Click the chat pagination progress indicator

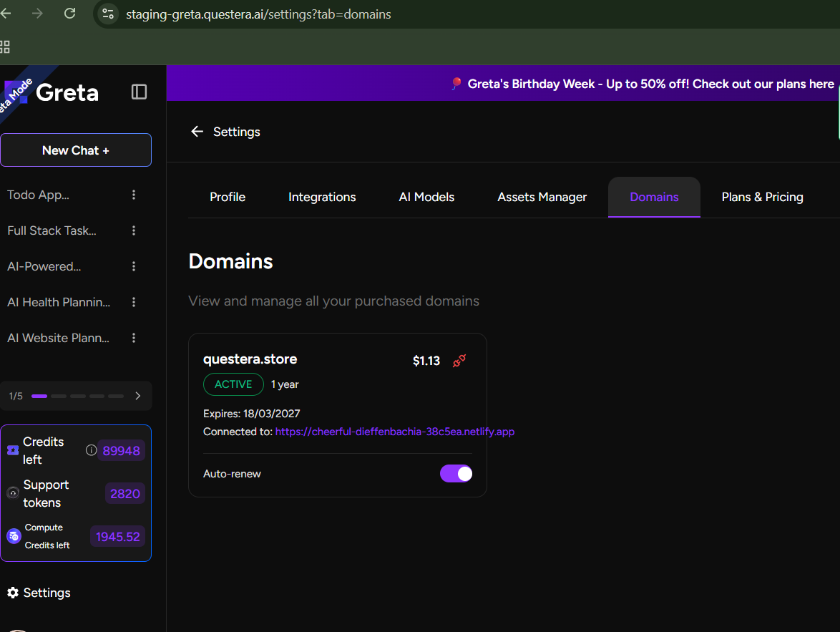point(78,396)
